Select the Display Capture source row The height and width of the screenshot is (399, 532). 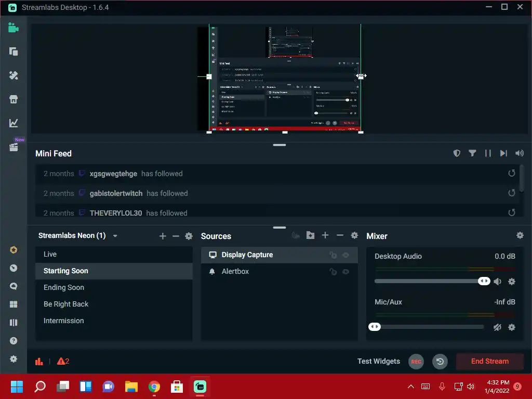(x=279, y=255)
